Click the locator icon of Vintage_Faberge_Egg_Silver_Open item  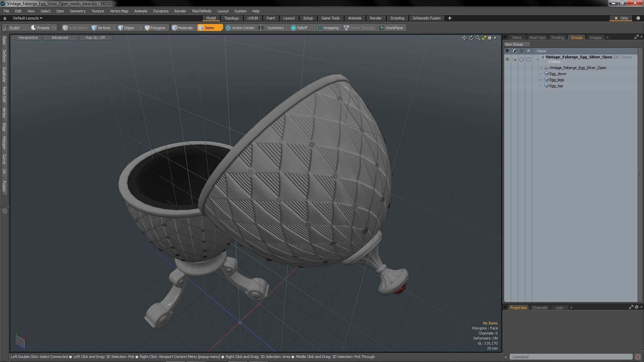pos(546,68)
